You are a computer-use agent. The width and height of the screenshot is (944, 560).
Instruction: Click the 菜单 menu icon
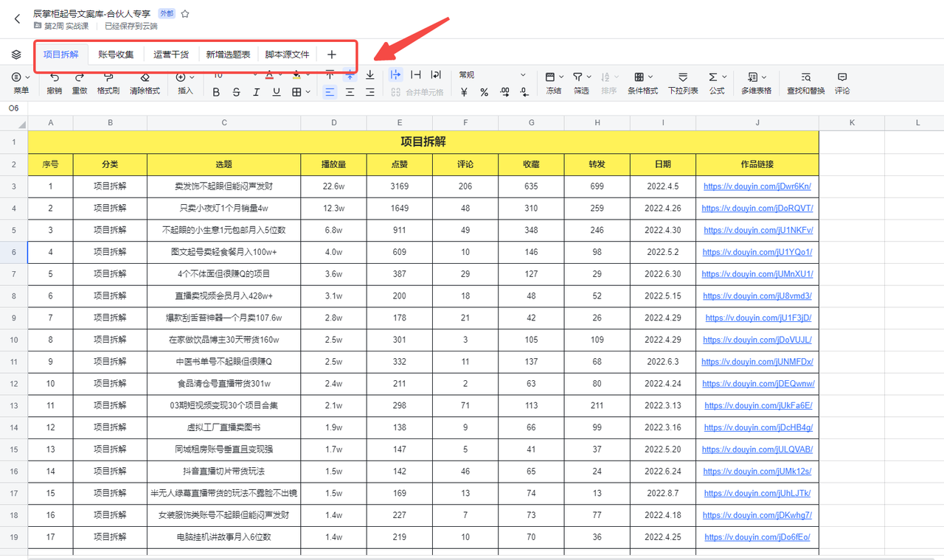pos(16,77)
